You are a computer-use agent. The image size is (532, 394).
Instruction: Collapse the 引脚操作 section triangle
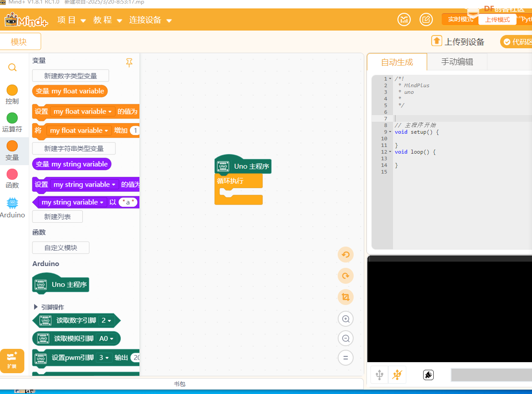pos(36,307)
